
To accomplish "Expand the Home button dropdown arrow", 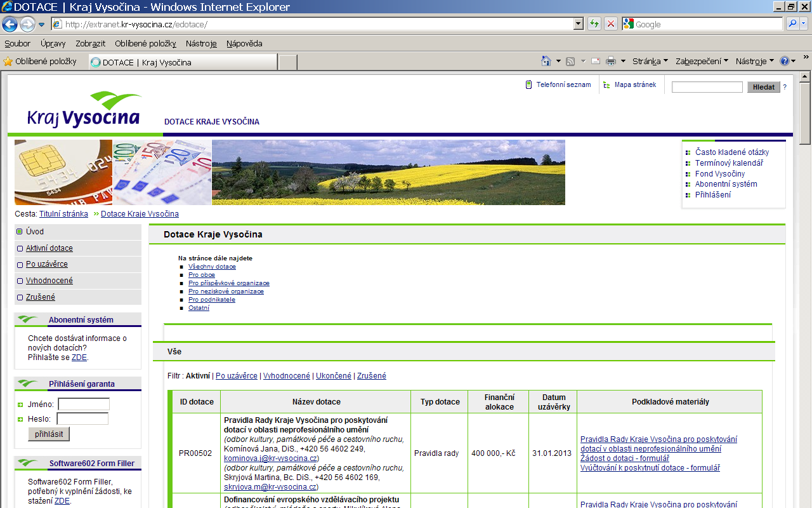I will 558,62.
